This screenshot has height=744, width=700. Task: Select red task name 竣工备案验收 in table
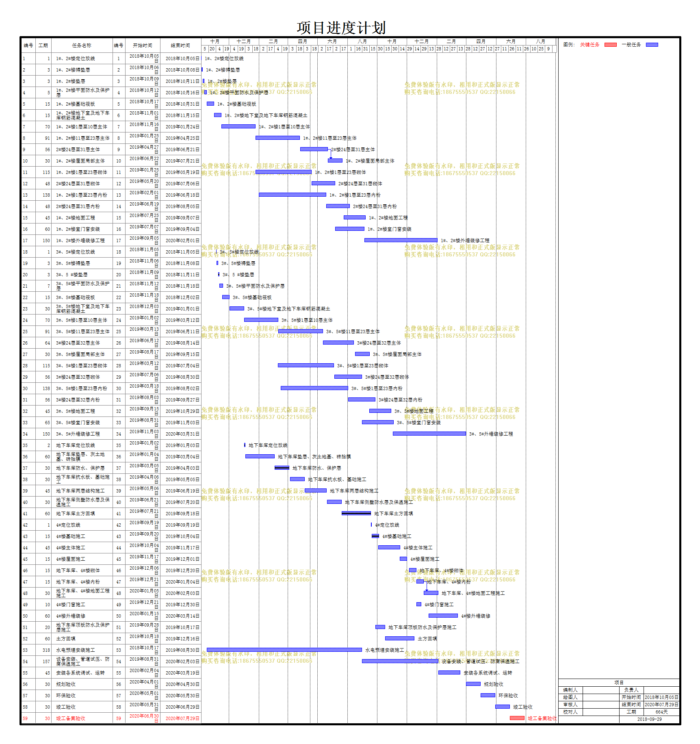tap(71, 718)
